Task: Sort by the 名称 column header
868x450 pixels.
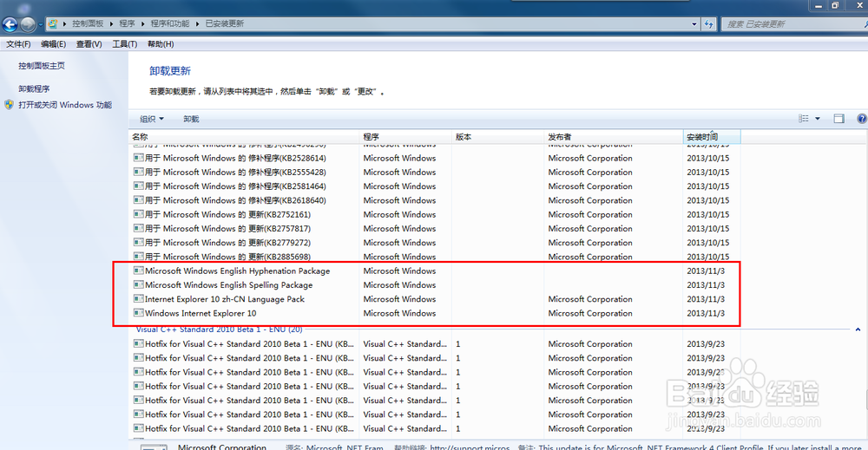Action: click(x=244, y=136)
